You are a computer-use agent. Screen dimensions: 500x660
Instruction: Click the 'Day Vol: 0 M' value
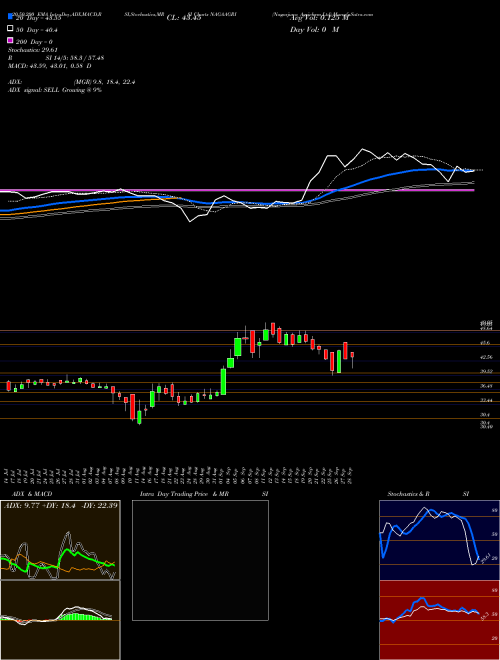click(314, 29)
